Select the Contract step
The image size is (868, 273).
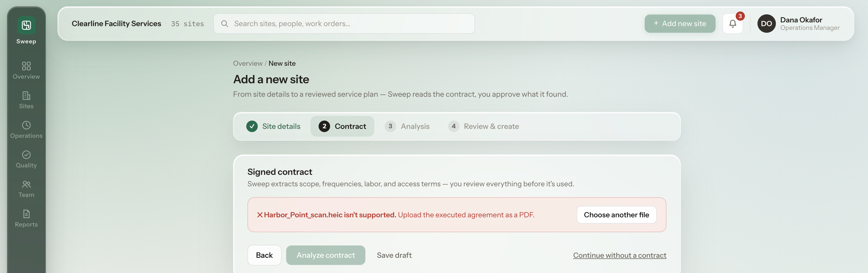[x=342, y=126]
